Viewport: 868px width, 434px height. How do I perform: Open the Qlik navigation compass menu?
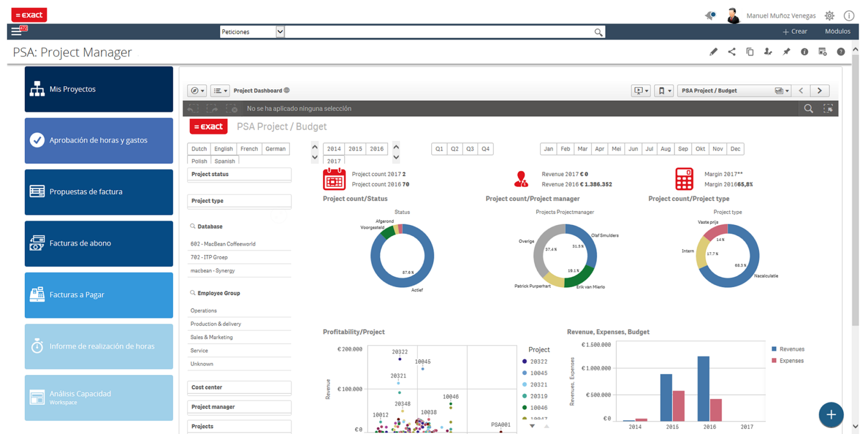(197, 90)
